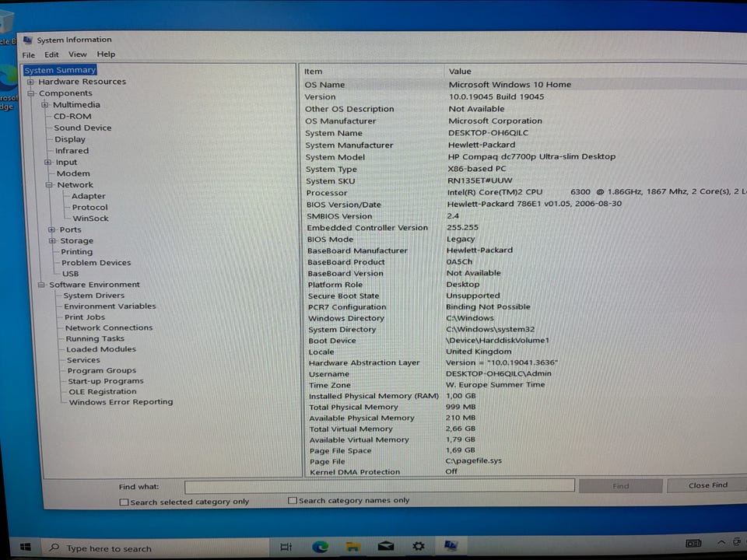Image resolution: width=747 pixels, height=560 pixels.
Task: Collapse the Network node
Action: pos(49,185)
